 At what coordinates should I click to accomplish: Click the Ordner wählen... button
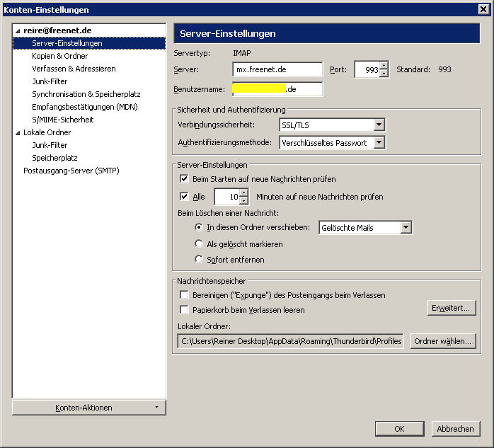pos(442,341)
